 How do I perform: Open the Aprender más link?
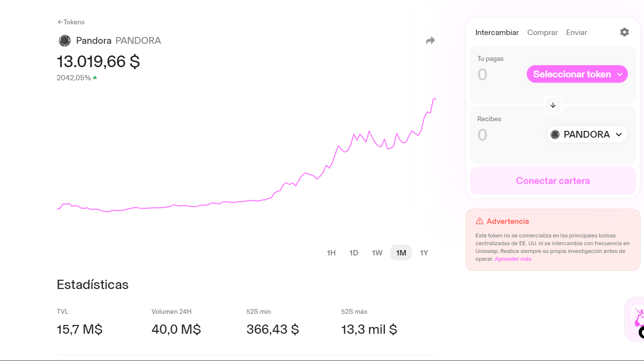click(513, 259)
